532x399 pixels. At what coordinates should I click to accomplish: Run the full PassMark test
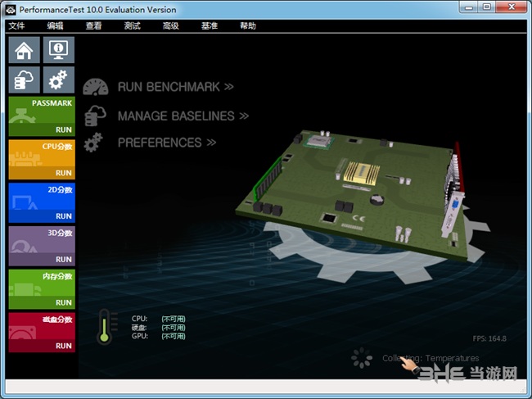64,129
